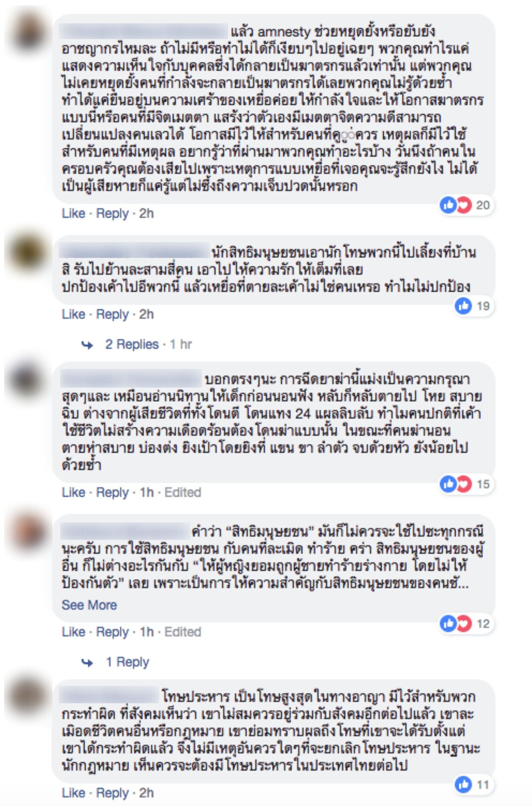Screen dimensions: 532x806
Task: Expand the 1 Reply thread
Action: 127,662
